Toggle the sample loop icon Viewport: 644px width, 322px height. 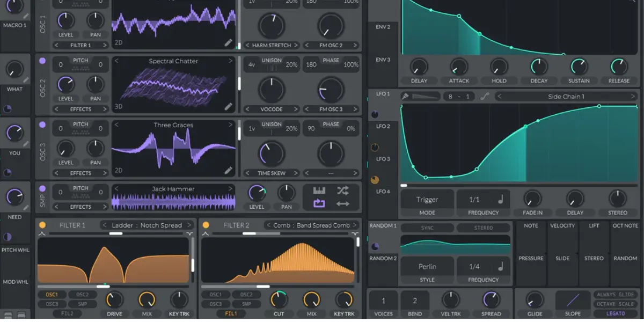point(319,204)
